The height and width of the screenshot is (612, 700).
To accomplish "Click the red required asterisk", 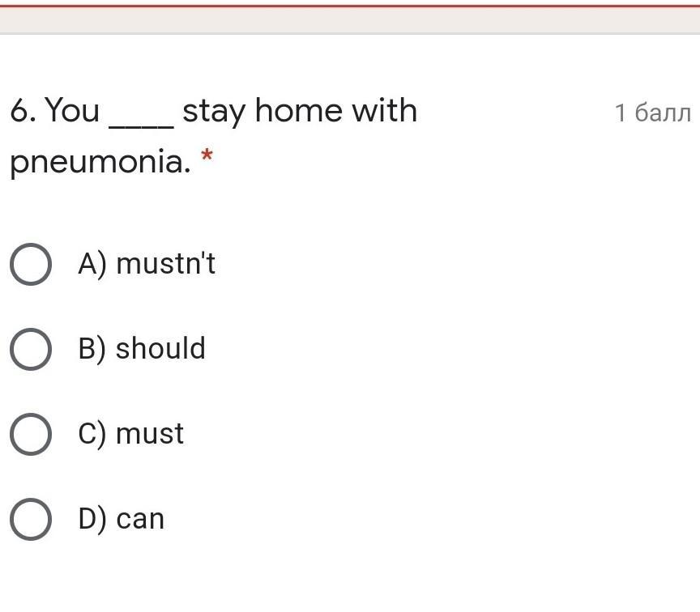I will pyautogui.click(x=207, y=156).
